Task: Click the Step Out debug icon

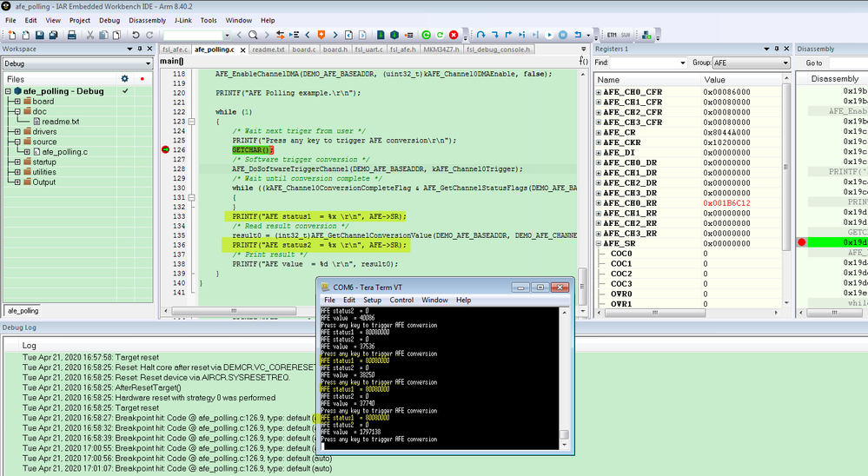Action: click(x=508, y=35)
